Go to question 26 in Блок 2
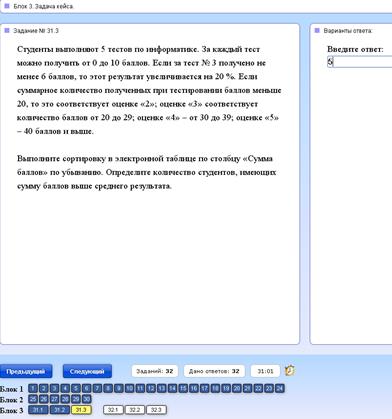Screen dimensions: 392x419 tap(44, 399)
